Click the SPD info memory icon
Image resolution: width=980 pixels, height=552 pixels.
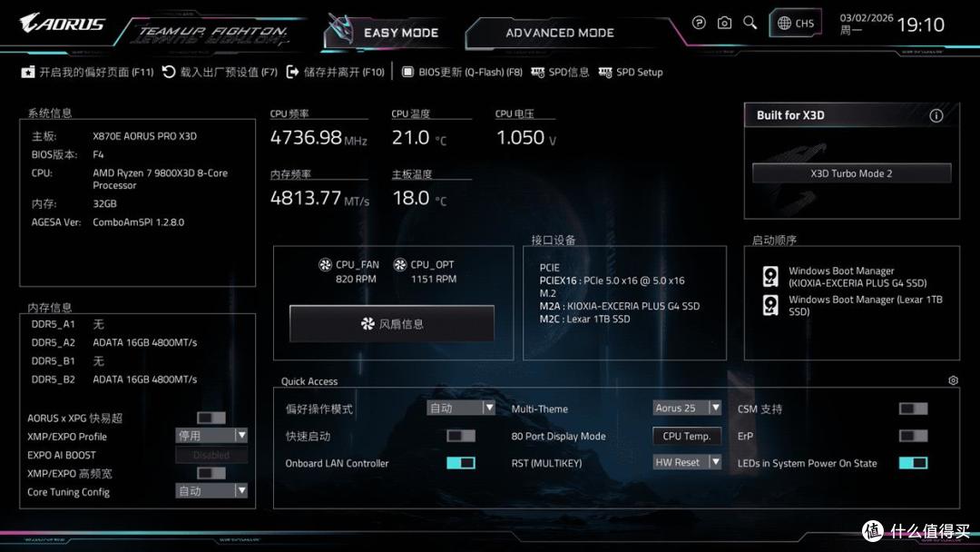(x=537, y=73)
